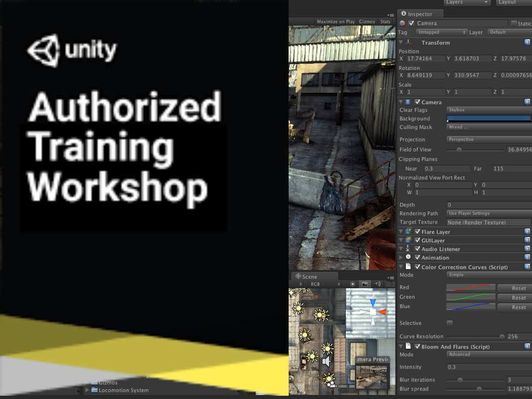Open the Layout dropdown in the toolbar
Screen dimensions: 532x399
[x=514, y=2]
